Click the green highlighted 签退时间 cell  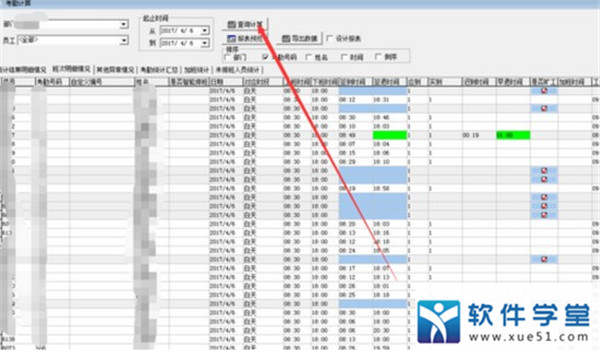click(x=390, y=135)
